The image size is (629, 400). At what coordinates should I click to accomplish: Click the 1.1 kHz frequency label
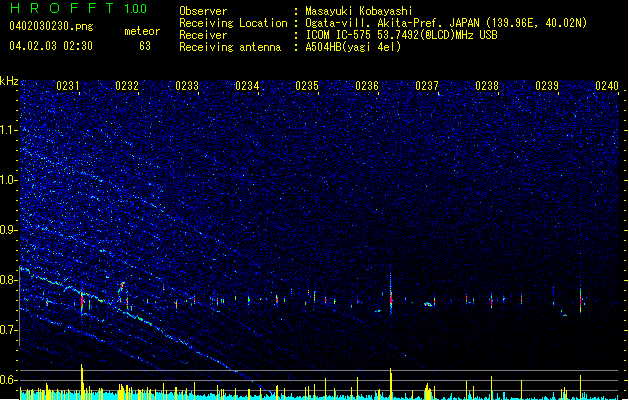[9, 130]
